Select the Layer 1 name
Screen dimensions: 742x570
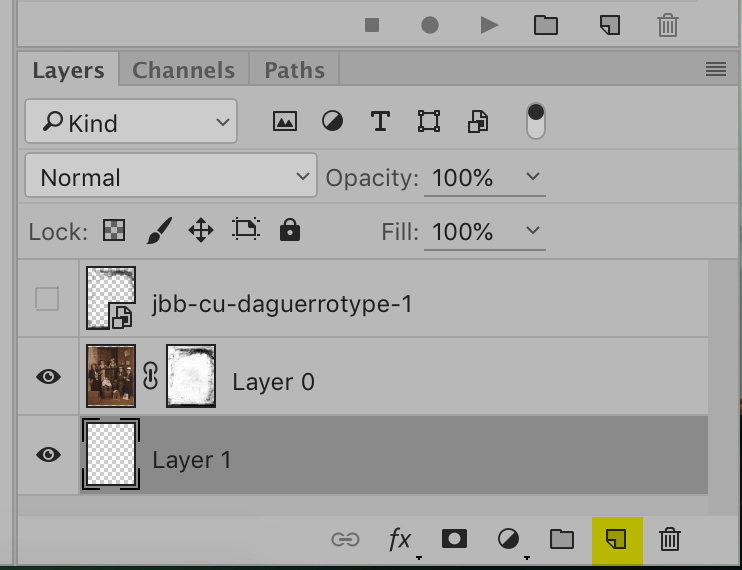[x=192, y=460]
